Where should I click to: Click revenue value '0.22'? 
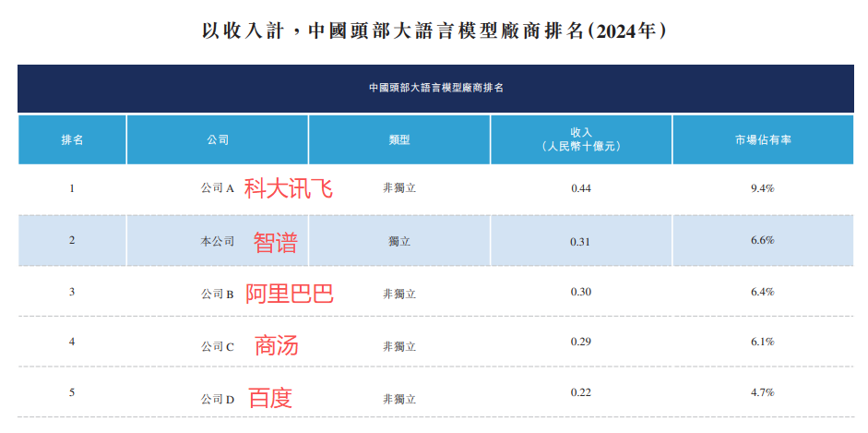pos(581,392)
